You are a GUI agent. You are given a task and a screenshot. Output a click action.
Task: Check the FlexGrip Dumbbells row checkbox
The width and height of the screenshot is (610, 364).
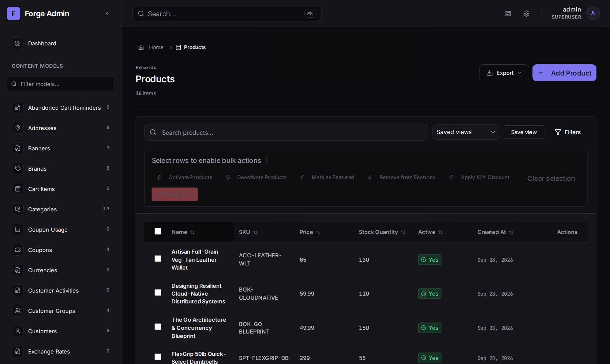tap(158, 357)
